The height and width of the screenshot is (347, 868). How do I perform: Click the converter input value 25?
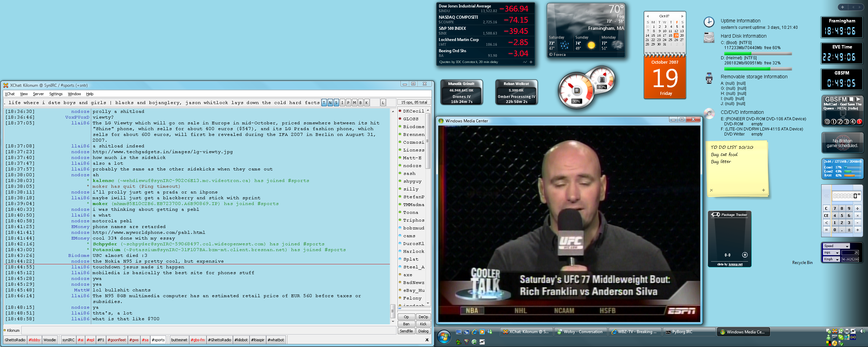click(850, 252)
